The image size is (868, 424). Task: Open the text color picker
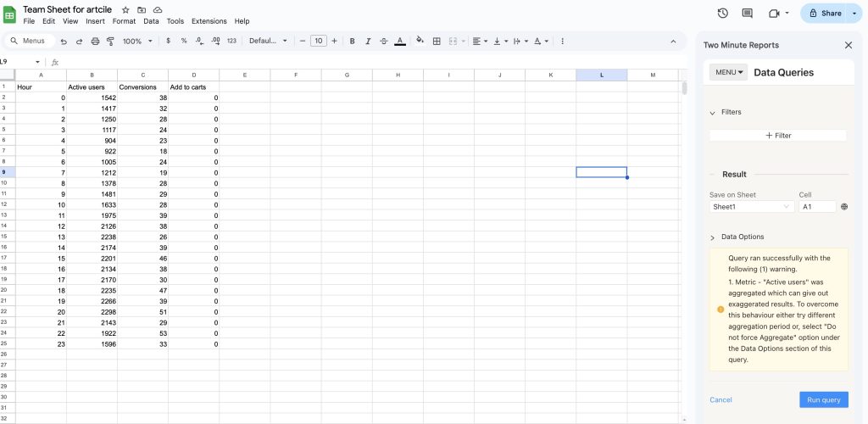pos(399,41)
